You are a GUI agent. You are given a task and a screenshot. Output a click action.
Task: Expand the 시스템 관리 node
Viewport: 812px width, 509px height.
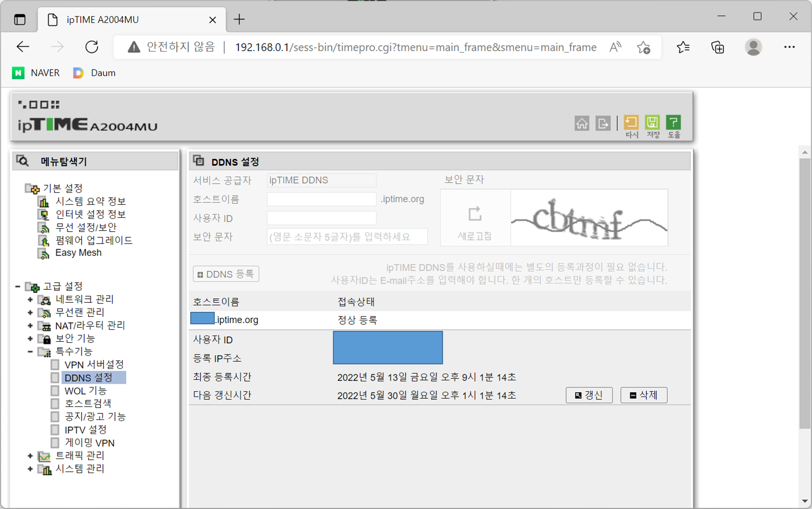pos(30,469)
